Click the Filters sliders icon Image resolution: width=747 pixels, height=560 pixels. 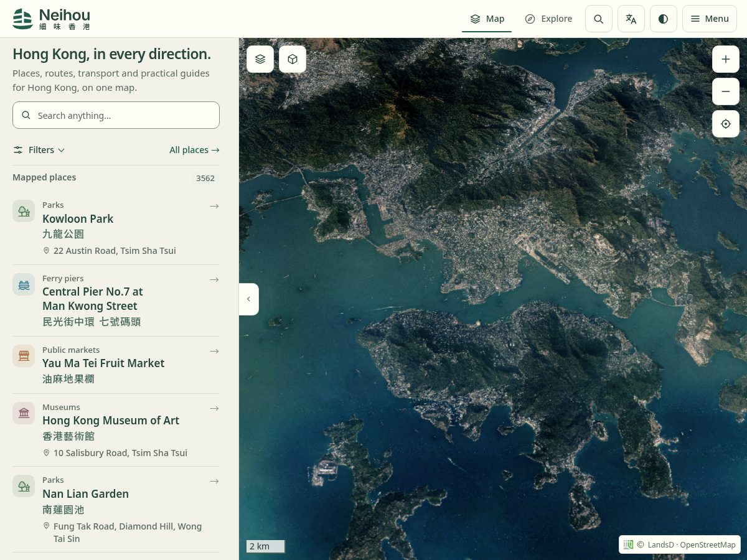pos(18,150)
